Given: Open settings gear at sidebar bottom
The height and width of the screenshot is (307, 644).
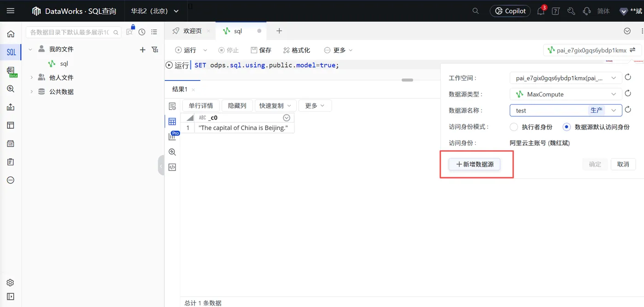Looking at the screenshot, I should (x=11, y=283).
